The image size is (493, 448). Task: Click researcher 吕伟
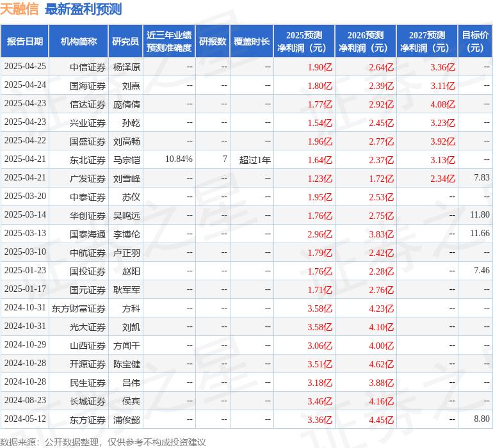tap(131, 383)
